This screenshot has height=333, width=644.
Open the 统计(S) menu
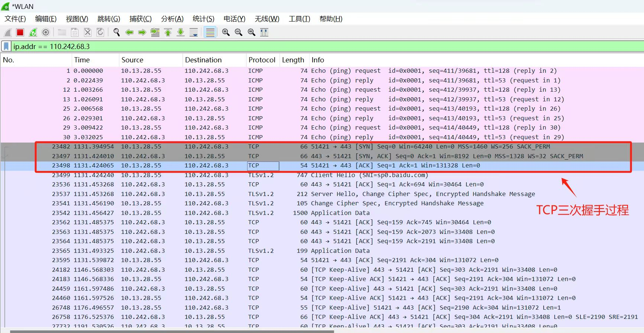click(204, 19)
